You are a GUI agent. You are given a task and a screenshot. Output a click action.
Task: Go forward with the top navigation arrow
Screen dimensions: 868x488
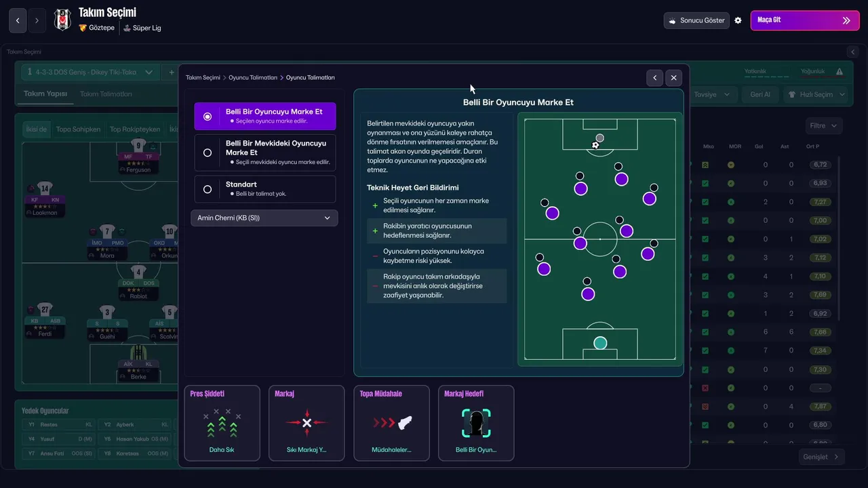(x=37, y=20)
